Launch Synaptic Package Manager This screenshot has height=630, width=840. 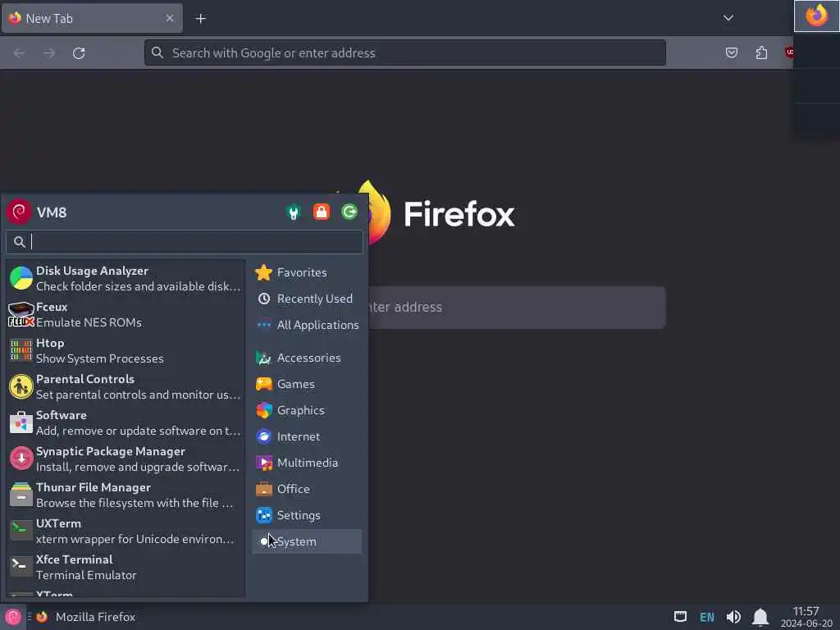click(126, 459)
